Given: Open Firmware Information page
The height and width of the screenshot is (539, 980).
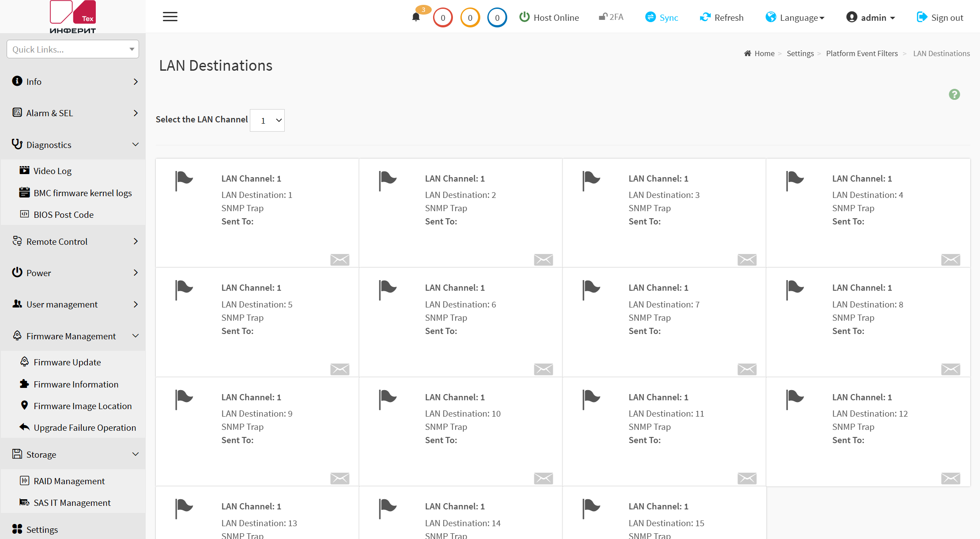Looking at the screenshot, I should [x=76, y=384].
